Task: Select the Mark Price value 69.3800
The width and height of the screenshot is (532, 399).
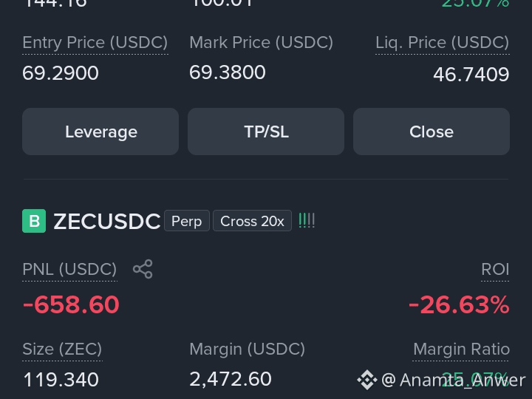Action: (x=228, y=72)
